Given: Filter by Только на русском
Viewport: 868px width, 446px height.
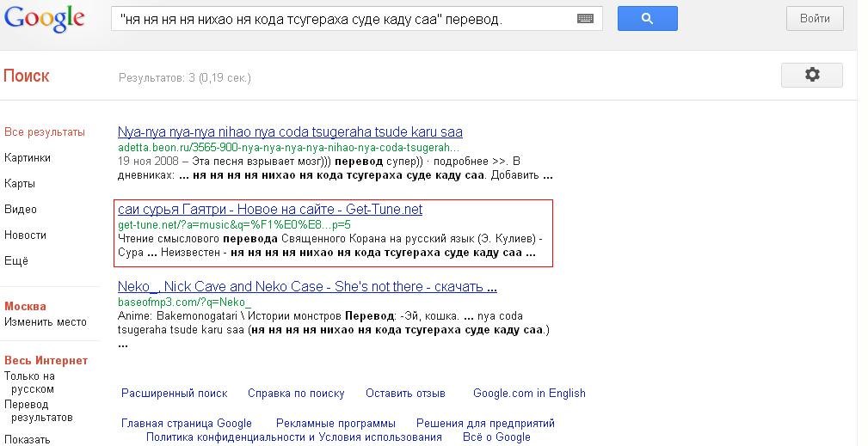Looking at the screenshot, I should [29, 382].
